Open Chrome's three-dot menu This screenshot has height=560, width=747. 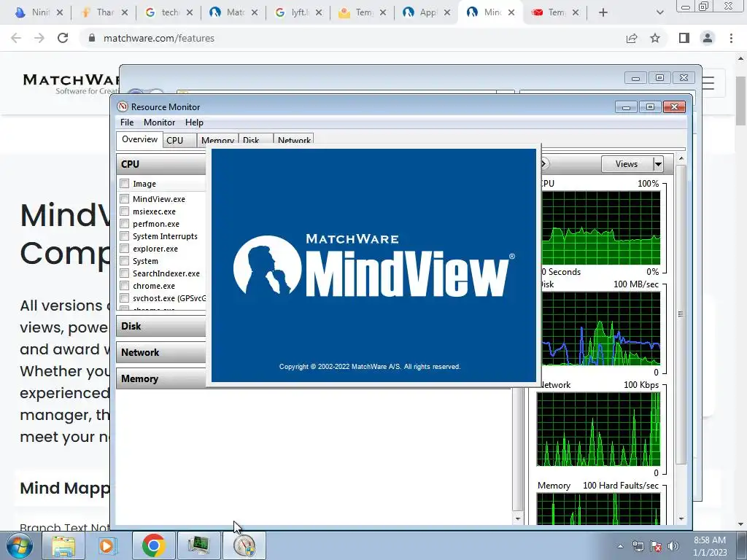click(731, 38)
